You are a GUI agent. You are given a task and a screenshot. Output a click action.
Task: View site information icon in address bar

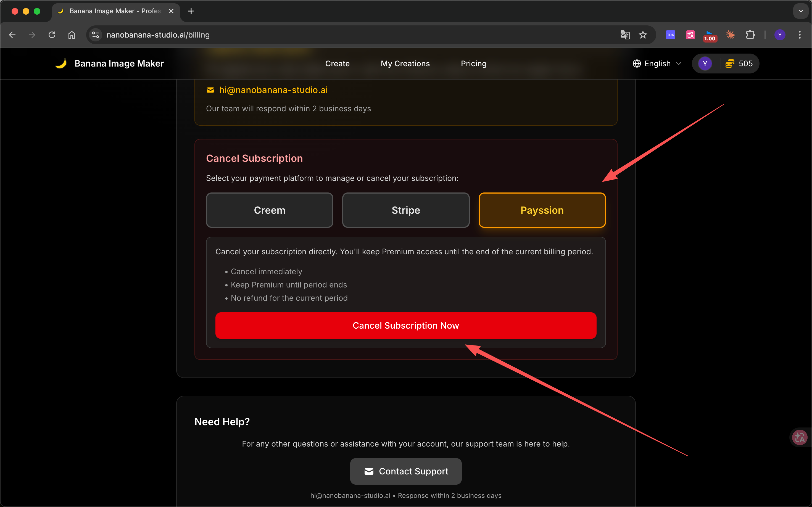pyautogui.click(x=96, y=35)
